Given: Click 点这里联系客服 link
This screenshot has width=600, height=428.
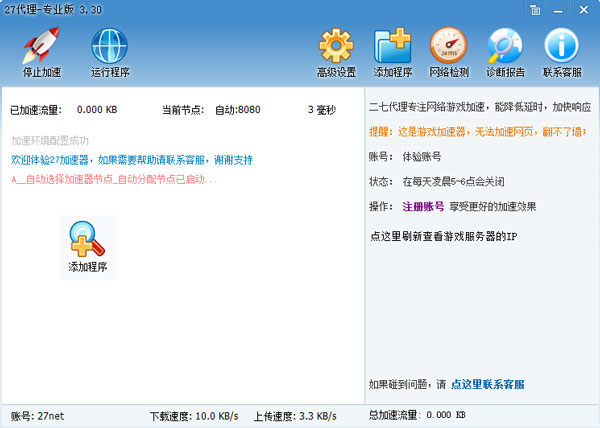Looking at the screenshot, I should [487, 384].
